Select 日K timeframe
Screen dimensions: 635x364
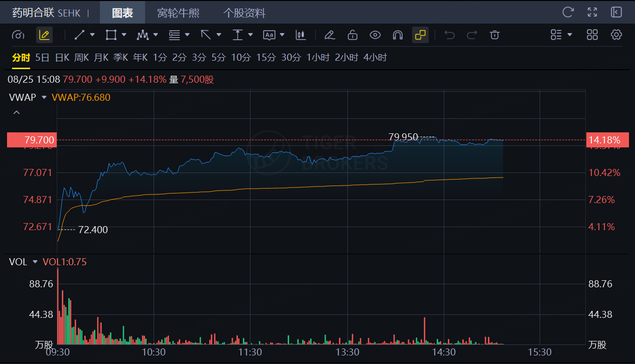tap(62, 58)
